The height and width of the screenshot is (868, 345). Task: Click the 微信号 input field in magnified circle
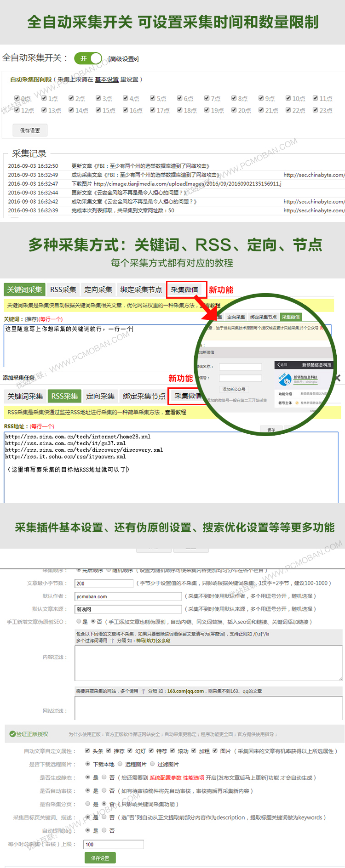point(240,378)
